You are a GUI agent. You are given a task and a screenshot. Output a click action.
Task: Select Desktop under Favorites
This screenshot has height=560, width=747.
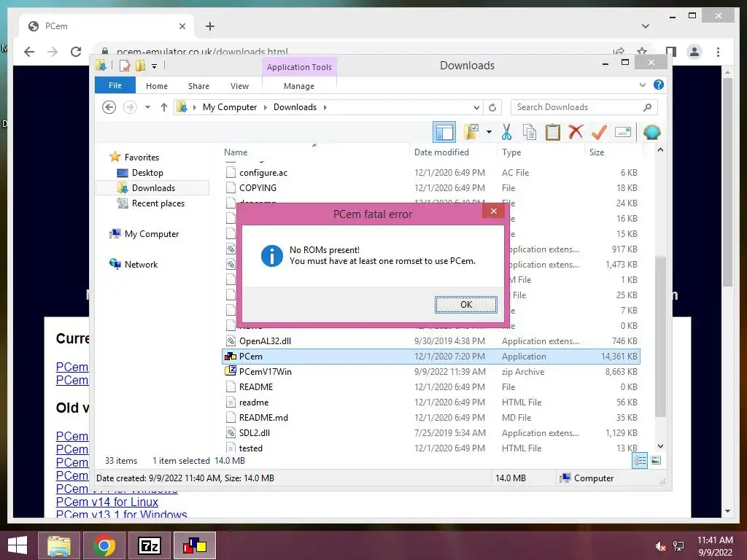coord(147,173)
